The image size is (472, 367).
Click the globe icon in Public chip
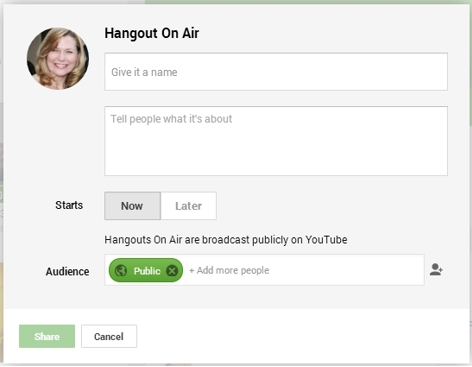click(121, 271)
